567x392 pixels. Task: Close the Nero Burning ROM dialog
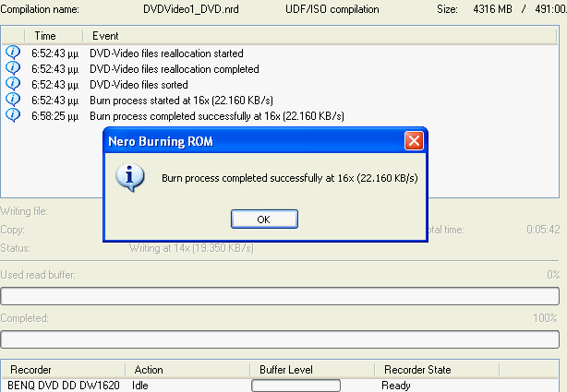click(415, 141)
